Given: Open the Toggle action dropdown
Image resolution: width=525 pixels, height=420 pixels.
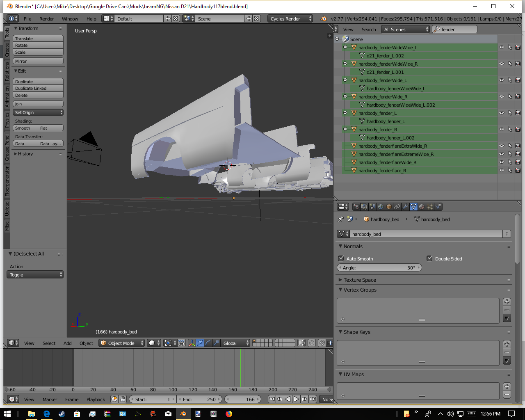Looking at the screenshot, I should pos(35,274).
